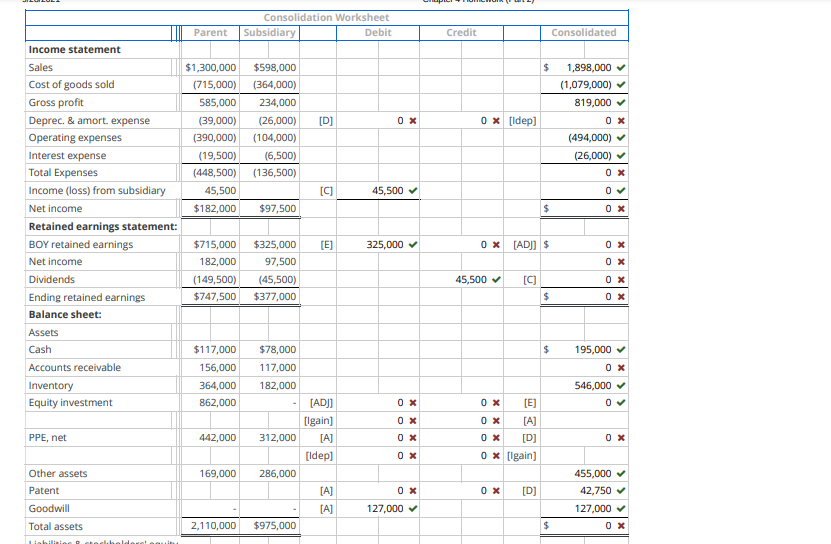The height and width of the screenshot is (544, 831).
Task: Click Parent Total assets 2,110,000
Action: 214,525
